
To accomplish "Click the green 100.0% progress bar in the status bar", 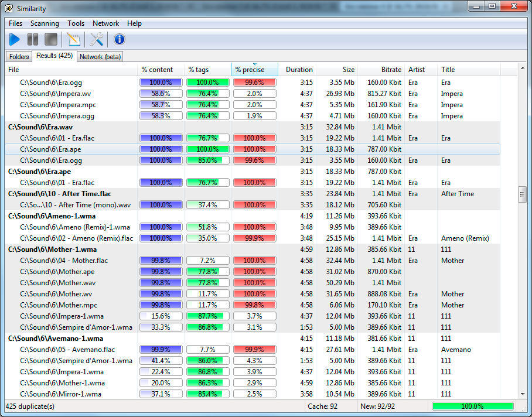I will pos(472,406).
